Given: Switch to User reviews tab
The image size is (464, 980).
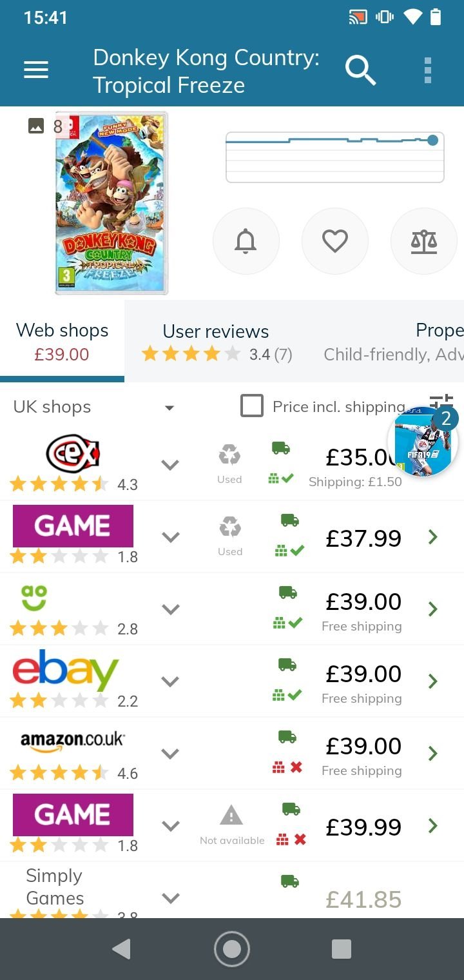Looking at the screenshot, I should click(217, 342).
